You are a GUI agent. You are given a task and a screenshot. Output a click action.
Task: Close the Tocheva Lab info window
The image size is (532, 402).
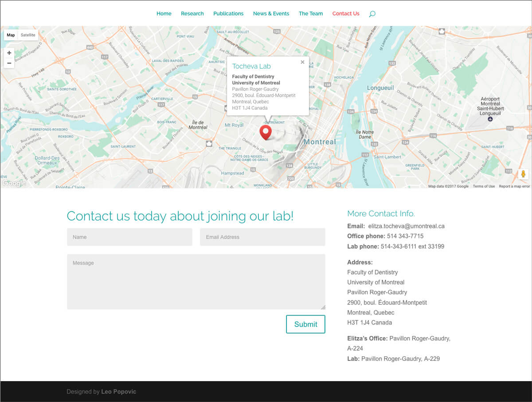tap(302, 62)
